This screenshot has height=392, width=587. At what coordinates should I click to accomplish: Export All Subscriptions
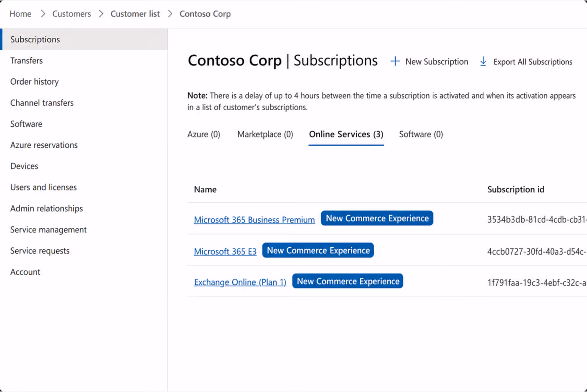(x=526, y=61)
